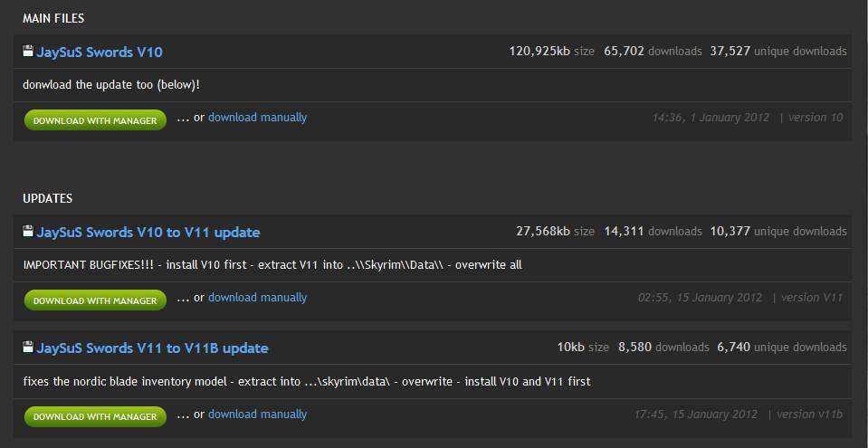Click the 37,527 unique downloads figure
Viewport: 868px width, 448px height.
click(x=778, y=52)
